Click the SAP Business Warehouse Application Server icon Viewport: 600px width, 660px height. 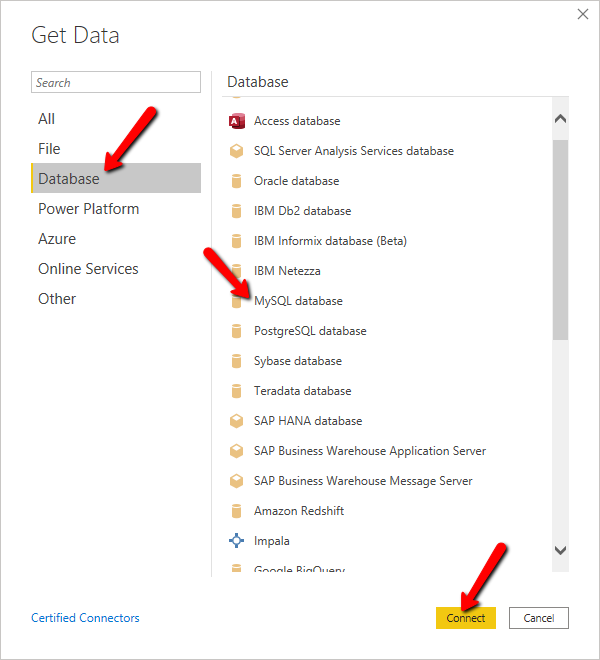(x=237, y=451)
